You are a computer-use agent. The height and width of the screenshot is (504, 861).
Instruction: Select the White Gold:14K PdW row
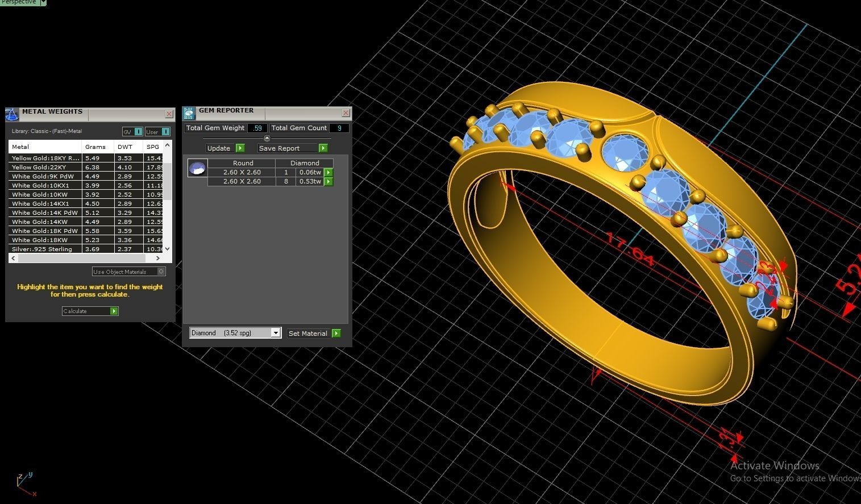point(86,213)
